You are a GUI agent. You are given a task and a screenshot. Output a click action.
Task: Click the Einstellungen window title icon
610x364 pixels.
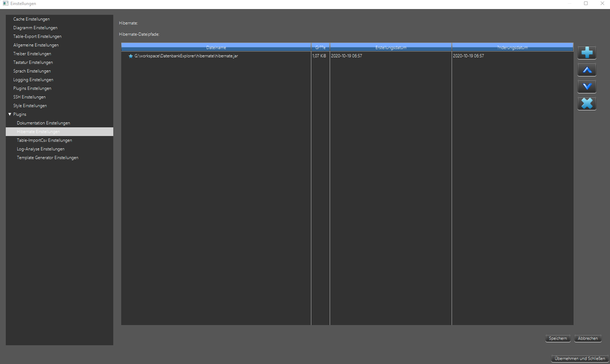point(5,3)
